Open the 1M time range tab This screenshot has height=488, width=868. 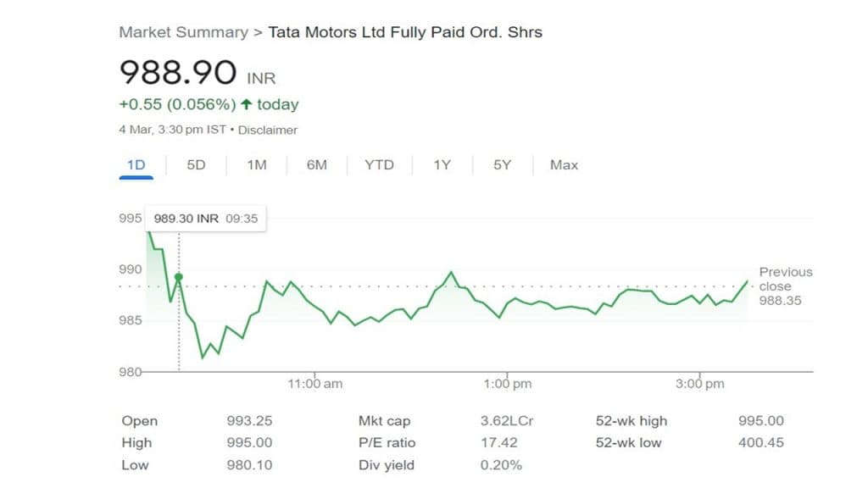pyautogui.click(x=257, y=165)
